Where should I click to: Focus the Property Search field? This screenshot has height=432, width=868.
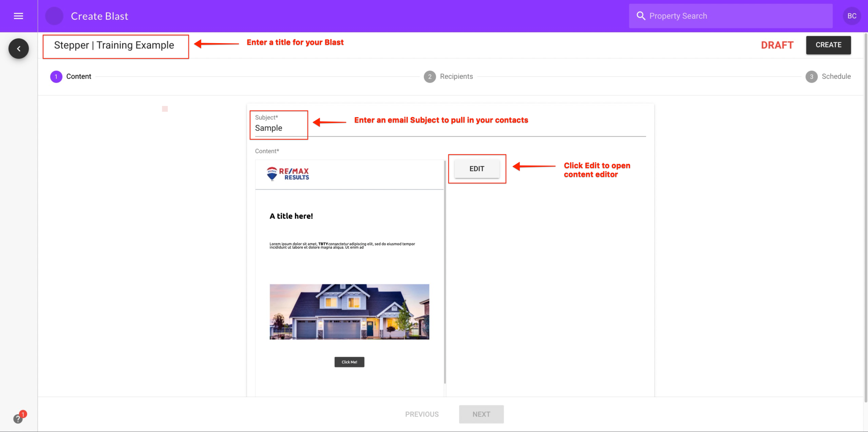point(731,16)
